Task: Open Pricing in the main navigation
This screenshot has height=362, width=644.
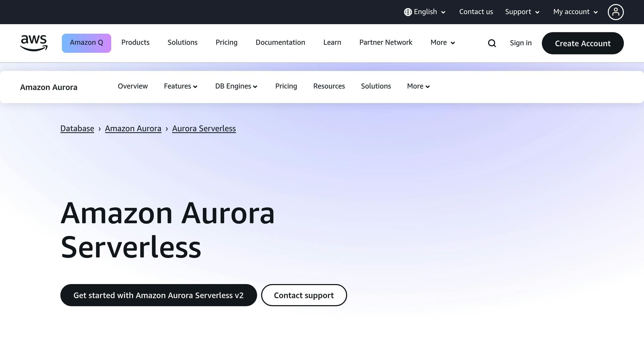Action: [226, 42]
